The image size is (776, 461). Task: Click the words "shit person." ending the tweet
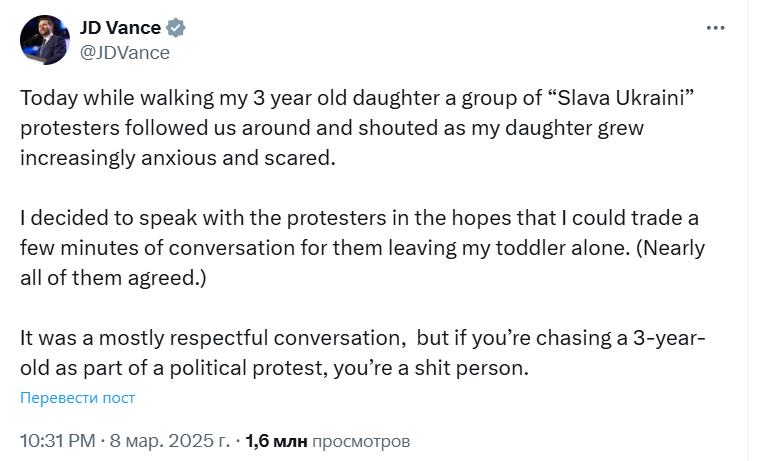tap(478, 368)
